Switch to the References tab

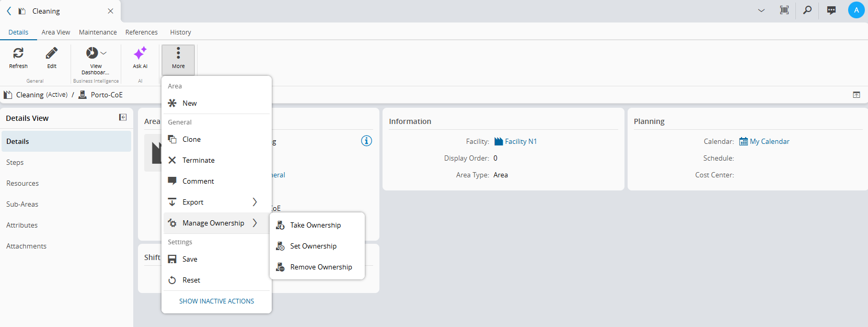[x=142, y=32]
